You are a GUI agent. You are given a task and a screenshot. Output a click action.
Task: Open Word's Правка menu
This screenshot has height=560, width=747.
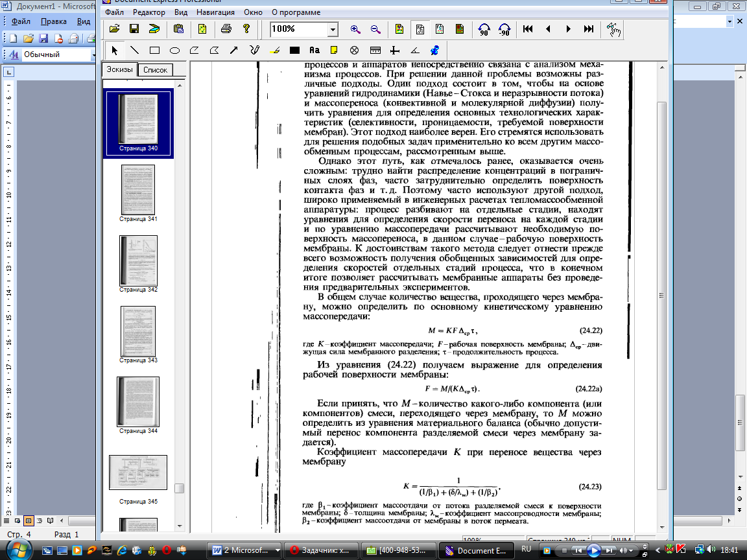[x=53, y=21]
